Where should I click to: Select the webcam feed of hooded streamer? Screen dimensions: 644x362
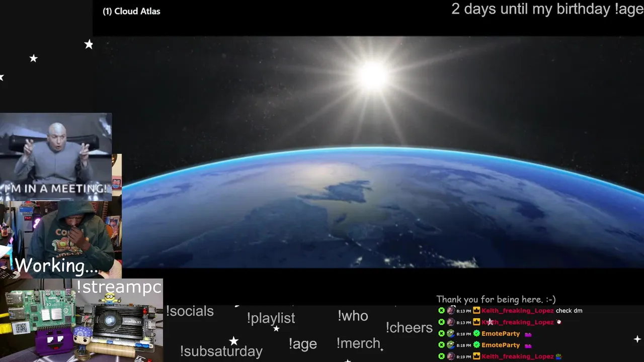pos(60,239)
